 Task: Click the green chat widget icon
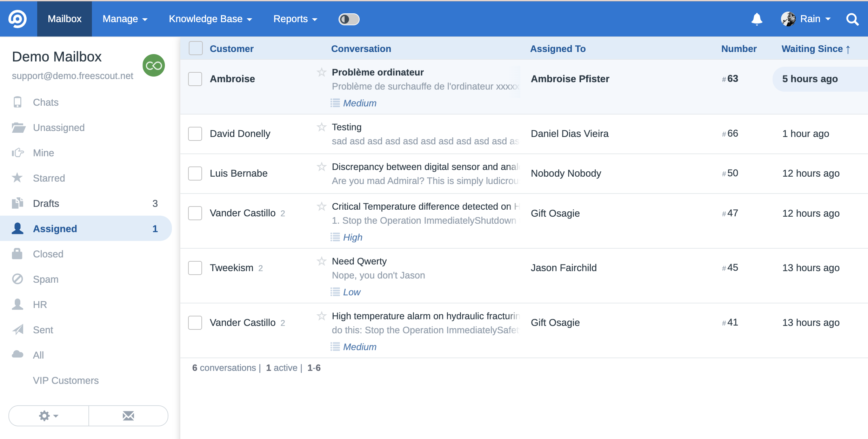tap(154, 65)
